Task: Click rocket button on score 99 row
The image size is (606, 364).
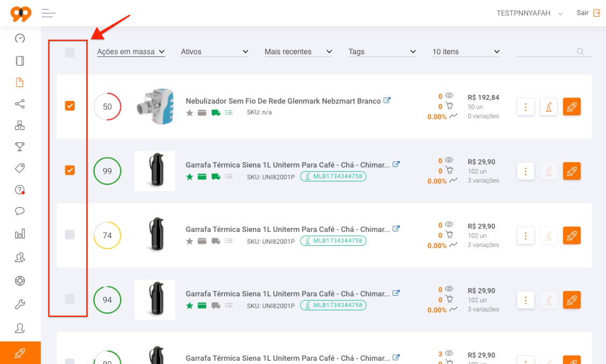Action: tap(572, 171)
